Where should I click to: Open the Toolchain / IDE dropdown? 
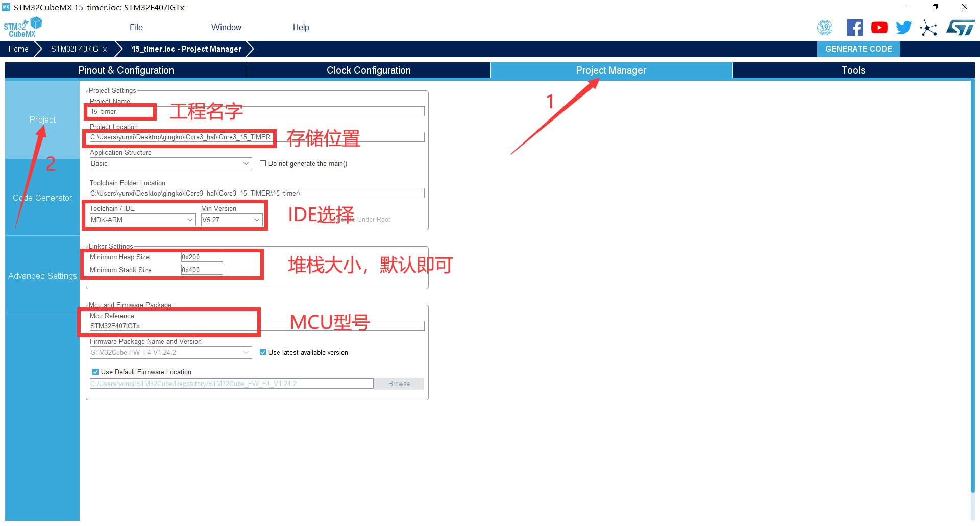[143, 220]
